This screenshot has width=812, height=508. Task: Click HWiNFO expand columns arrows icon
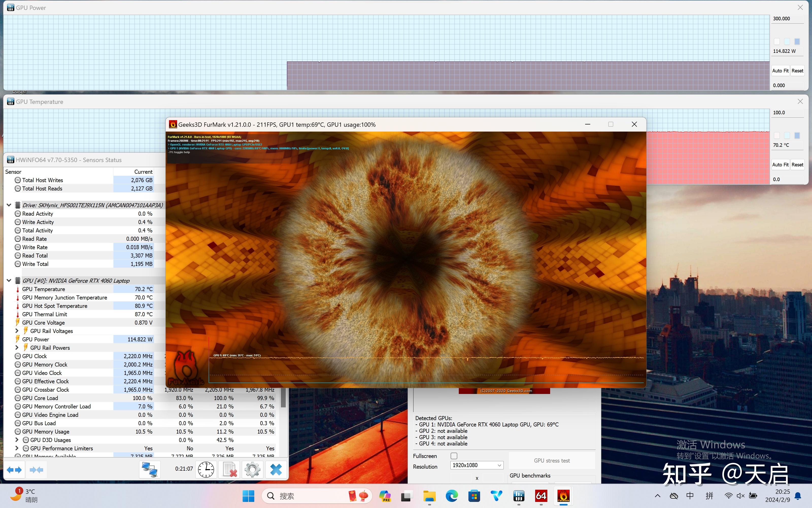[14, 470]
